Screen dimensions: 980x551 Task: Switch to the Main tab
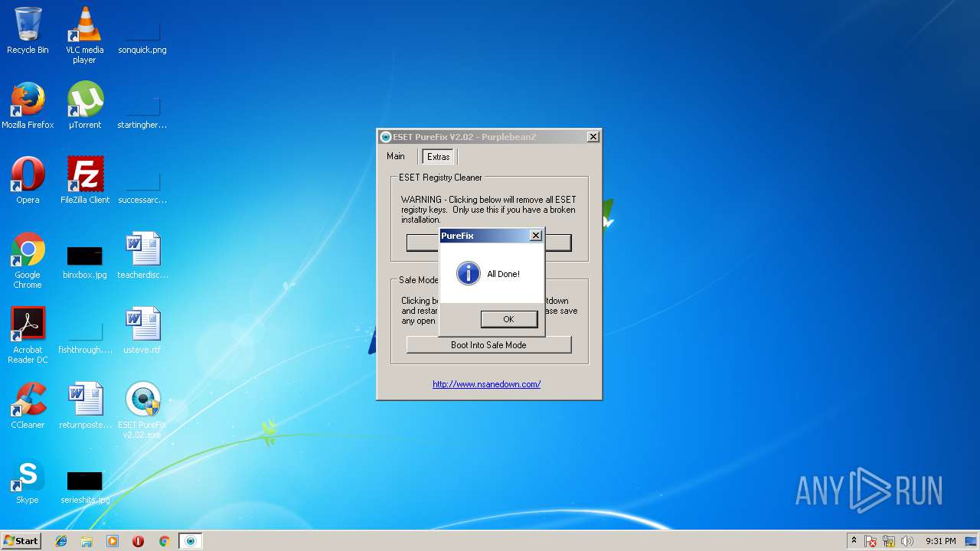pyautogui.click(x=396, y=156)
